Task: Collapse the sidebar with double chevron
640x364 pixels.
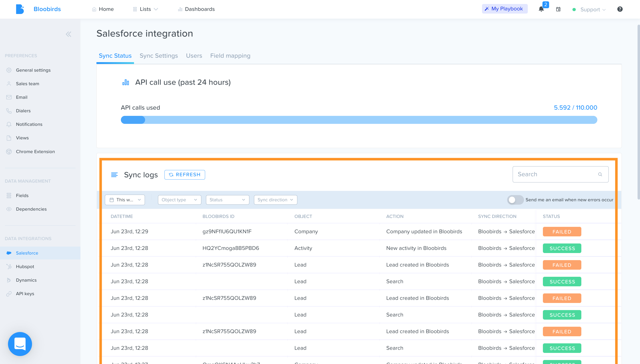Action: 69,34
